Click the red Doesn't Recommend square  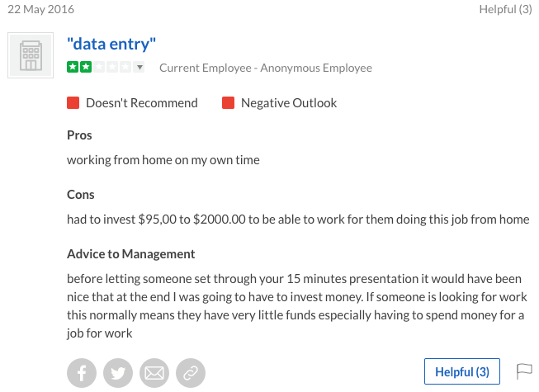pos(73,102)
